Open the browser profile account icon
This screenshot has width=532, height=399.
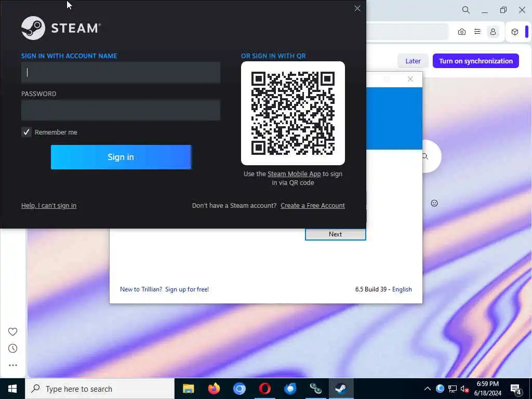click(493, 32)
